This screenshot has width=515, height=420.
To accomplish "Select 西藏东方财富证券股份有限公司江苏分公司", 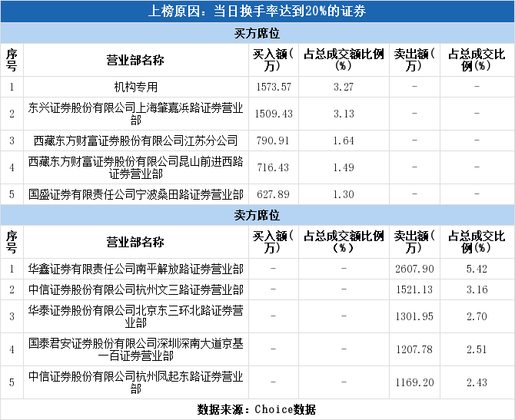I will (x=135, y=141).
